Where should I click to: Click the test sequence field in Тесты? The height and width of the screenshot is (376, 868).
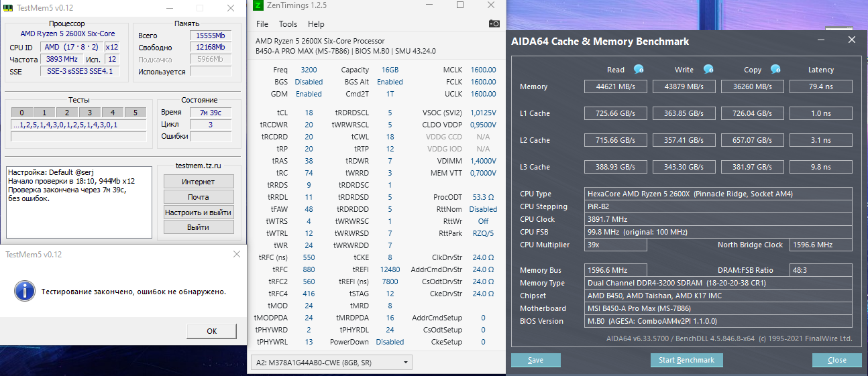coord(79,125)
